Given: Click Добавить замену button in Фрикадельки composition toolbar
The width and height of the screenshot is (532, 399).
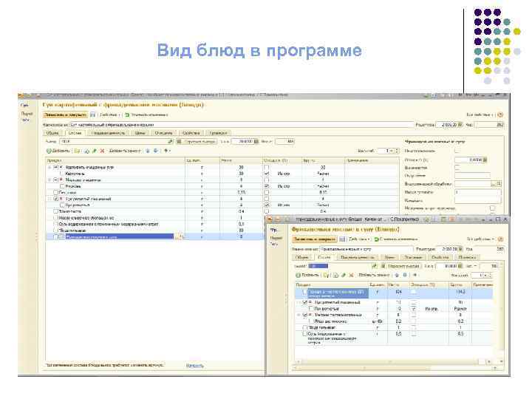Looking at the screenshot, I should pos(374,275).
